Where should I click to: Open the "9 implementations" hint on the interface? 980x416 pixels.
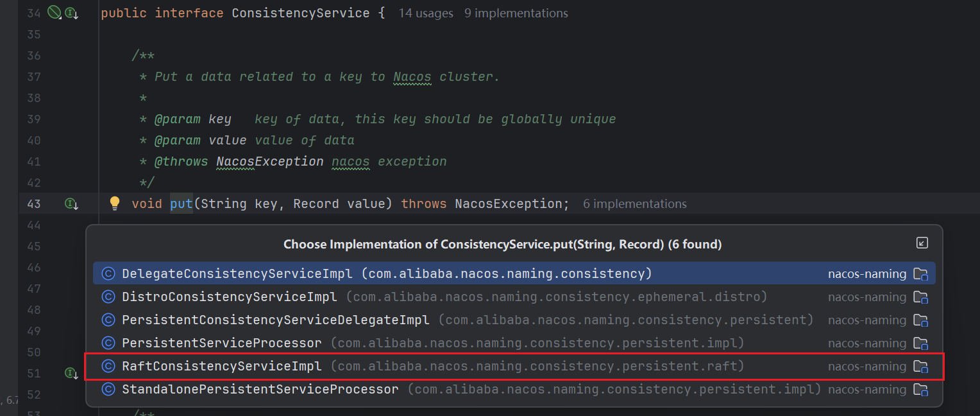(516, 13)
